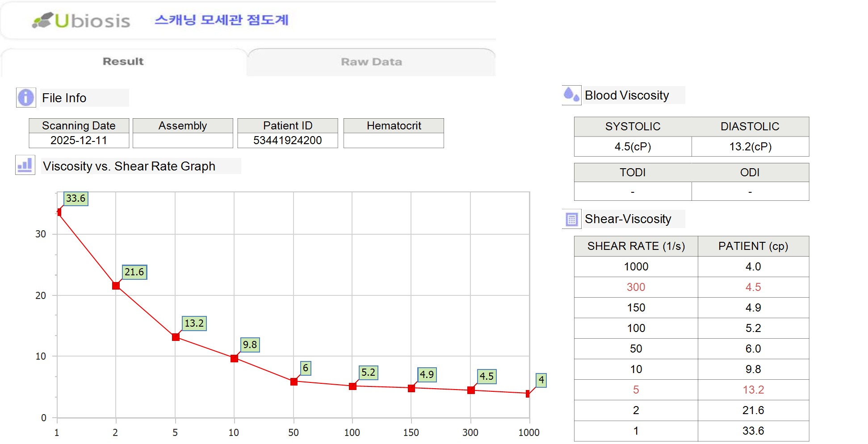Click the Shear-Viscosity table icon
Image resolution: width=868 pixels, height=444 pixels.
[571, 219]
